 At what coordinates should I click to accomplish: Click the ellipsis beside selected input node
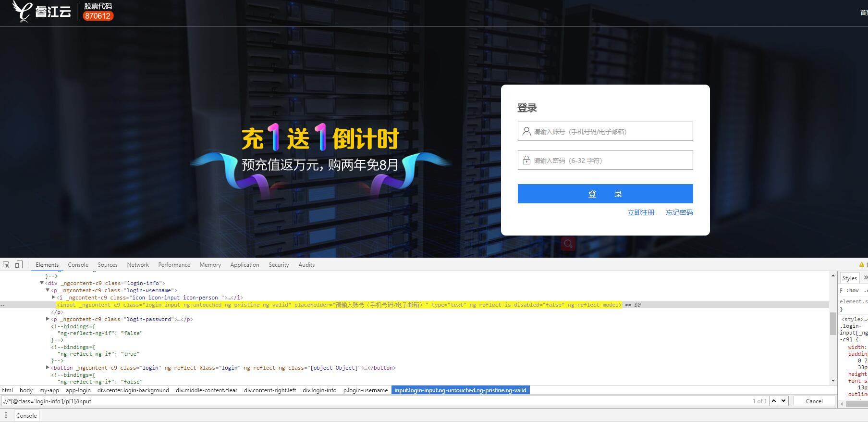[x=3, y=305]
